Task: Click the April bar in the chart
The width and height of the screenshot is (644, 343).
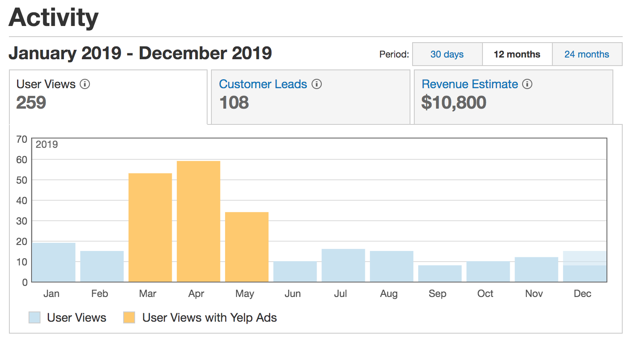Action: (x=198, y=222)
